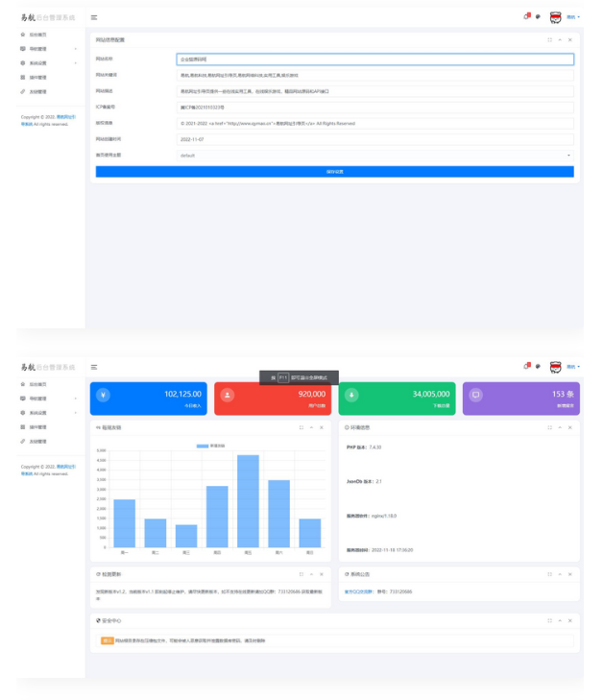Click the message icon on the purple card
The image size is (604, 700).
coord(476,394)
